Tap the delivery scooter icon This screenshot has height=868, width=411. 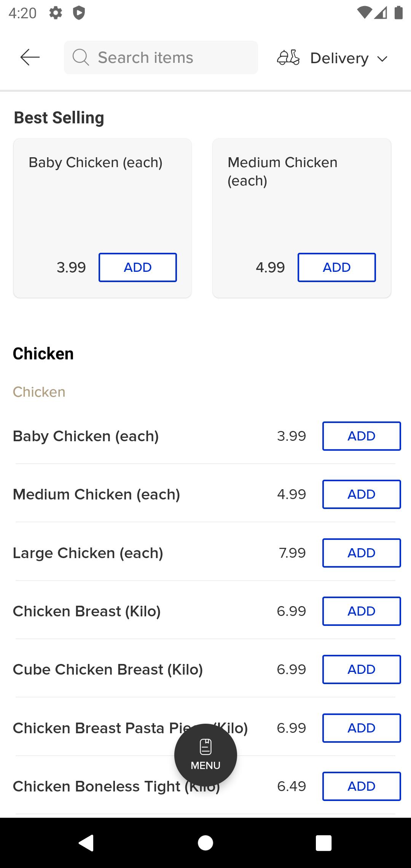click(x=288, y=58)
